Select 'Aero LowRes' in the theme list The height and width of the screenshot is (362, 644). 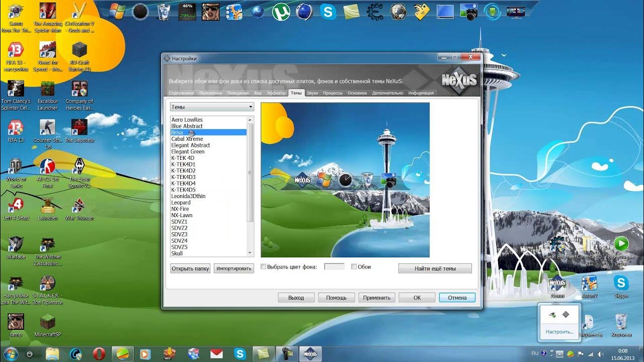(x=208, y=120)
